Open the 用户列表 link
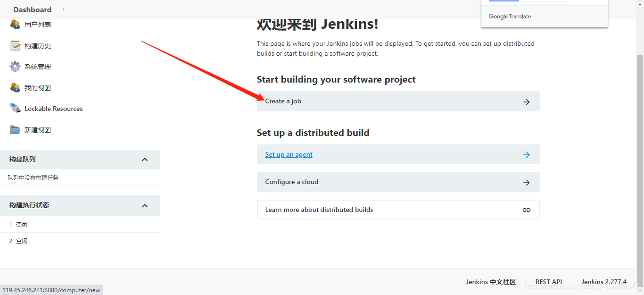This screenshot has height=295, width=644. point(38,25)
